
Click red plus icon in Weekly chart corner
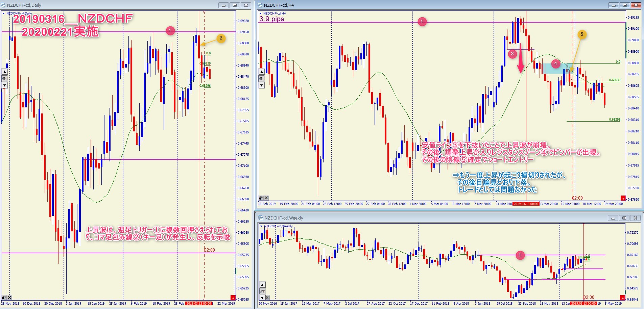click(623, 298)
